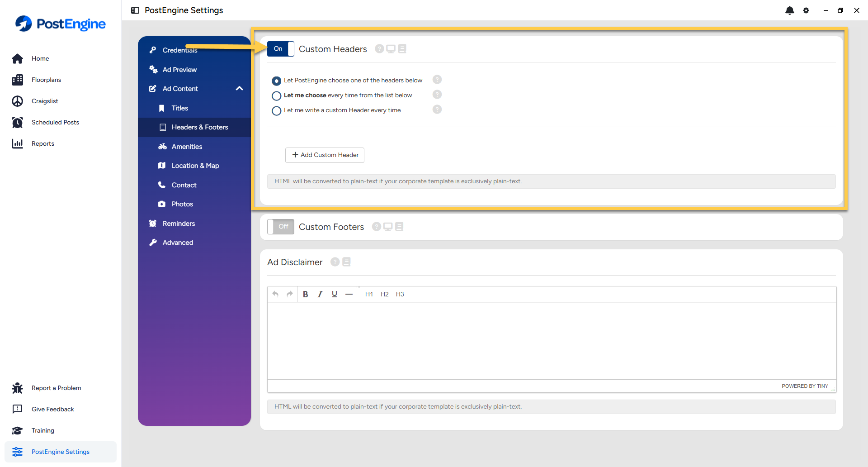Toggle italic formatting in disclaimer editor

point(320,294)
